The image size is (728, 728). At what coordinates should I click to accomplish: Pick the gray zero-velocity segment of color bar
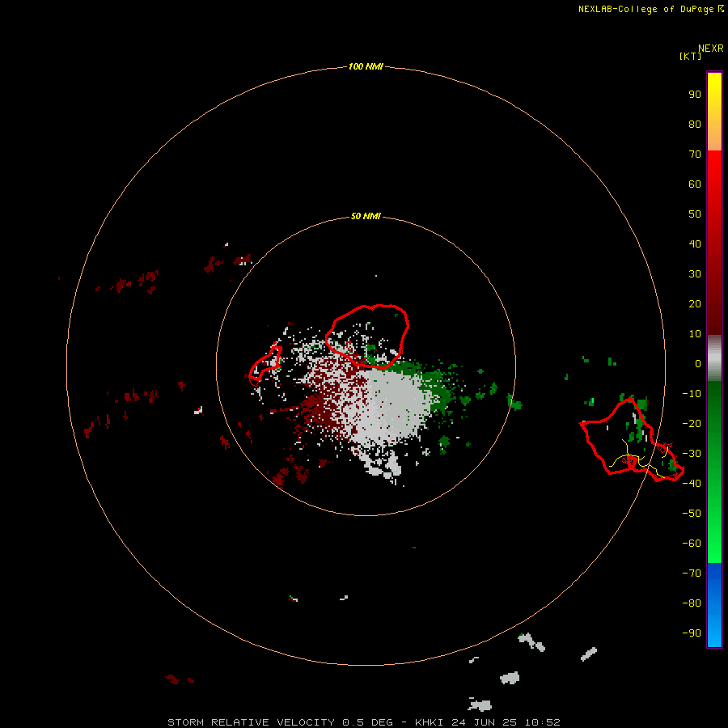tap(714, 358)
